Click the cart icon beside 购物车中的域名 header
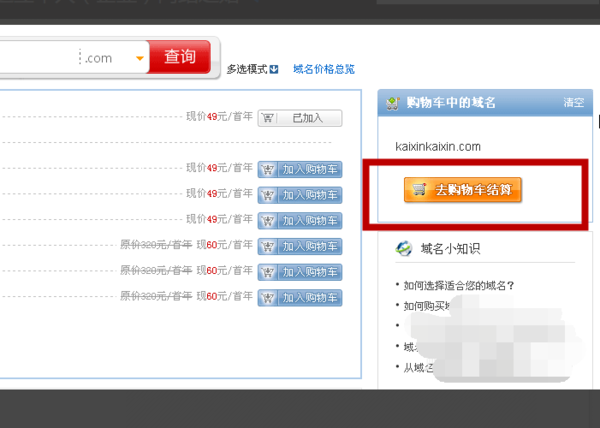 (x=393, y=103)
